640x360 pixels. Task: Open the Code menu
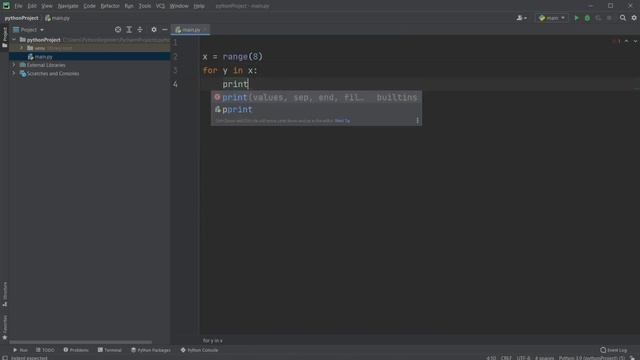tap(89, 6)
